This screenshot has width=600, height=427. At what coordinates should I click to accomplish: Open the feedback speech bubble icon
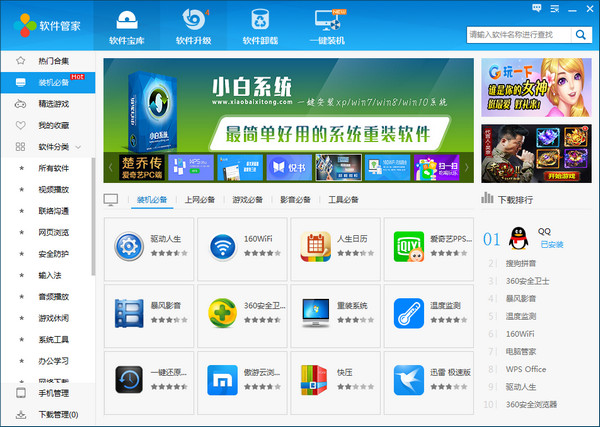tap(537, 8)
